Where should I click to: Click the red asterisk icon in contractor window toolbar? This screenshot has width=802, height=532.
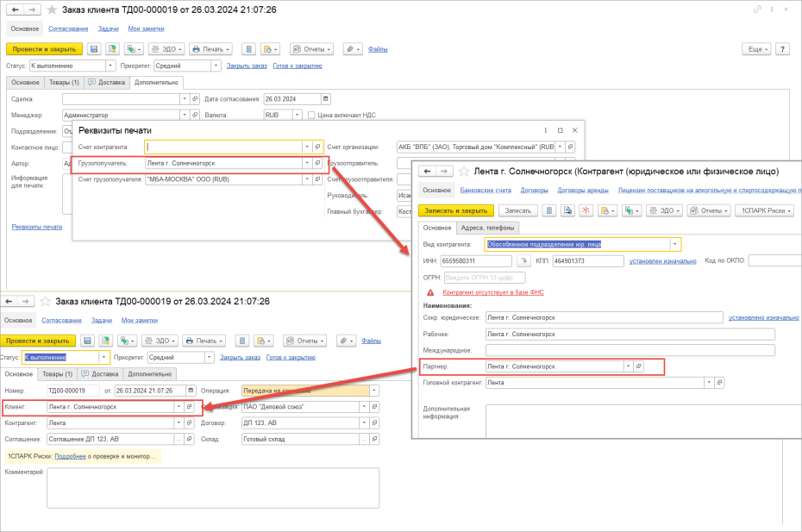(x=586, y=210)
